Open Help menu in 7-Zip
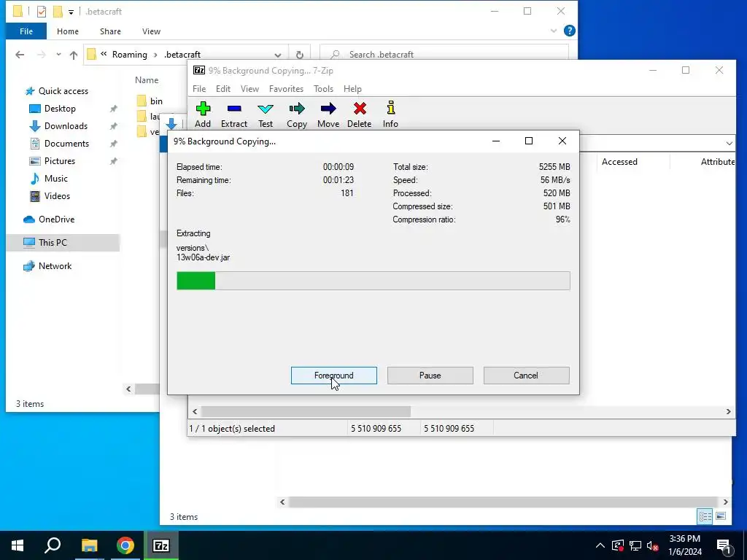 pos(352,89)
